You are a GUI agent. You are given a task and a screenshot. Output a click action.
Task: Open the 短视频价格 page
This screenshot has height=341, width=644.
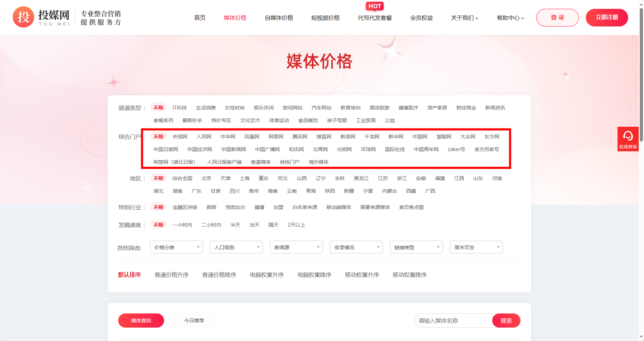click(325, 18)
